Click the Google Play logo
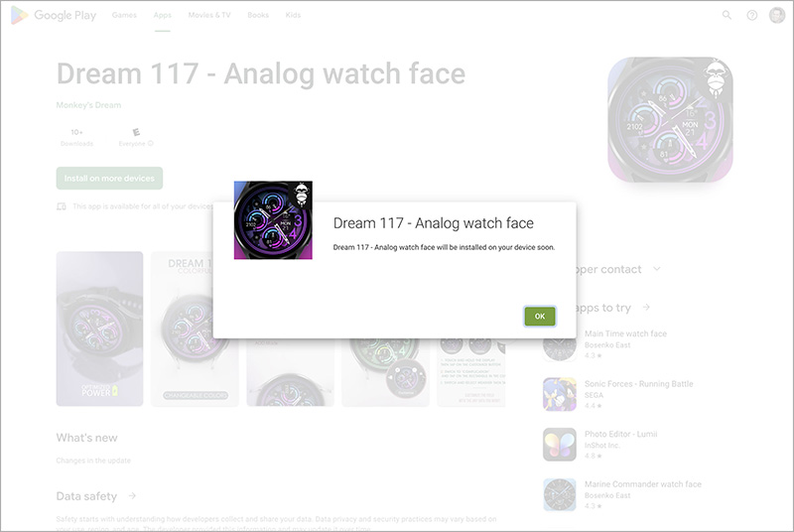 point(54,15)
